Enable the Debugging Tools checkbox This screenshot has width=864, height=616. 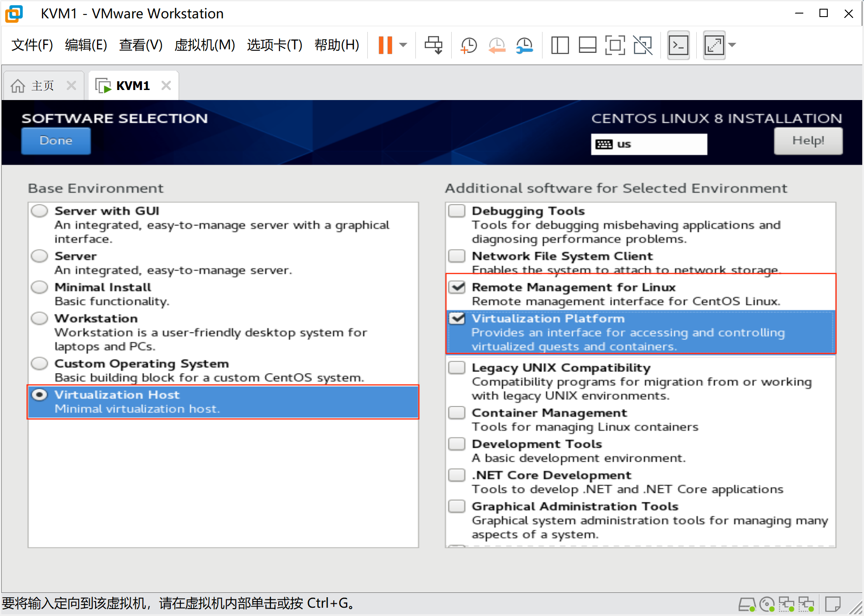[x=457, y=211]
